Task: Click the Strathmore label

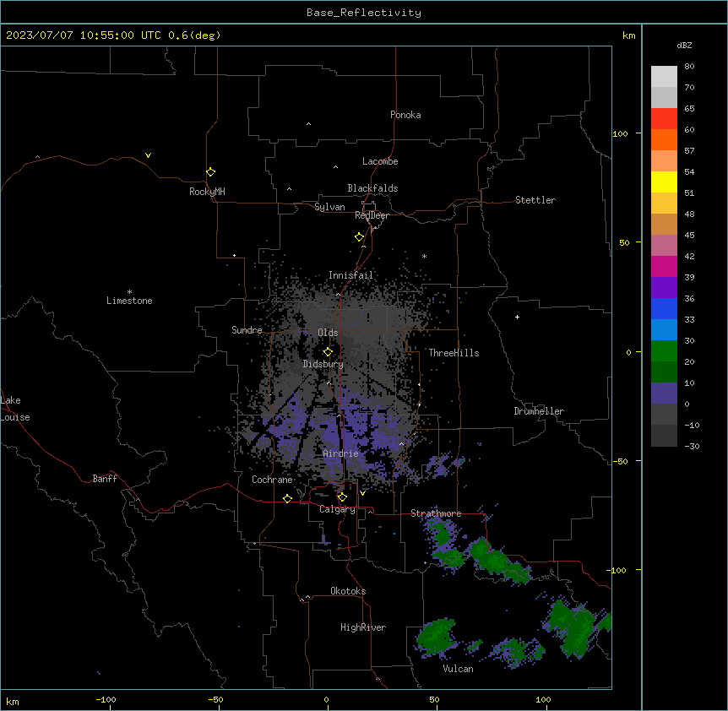Action: coord(436,513)
